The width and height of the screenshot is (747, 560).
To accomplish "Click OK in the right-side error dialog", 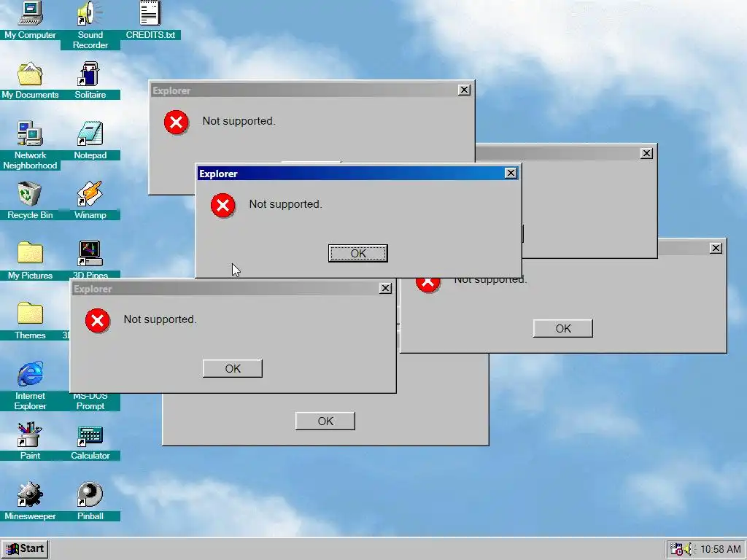I will point(563,329).
